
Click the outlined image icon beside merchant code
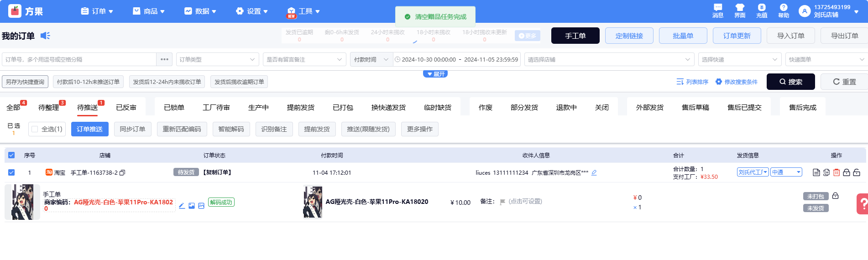(201, 206)
